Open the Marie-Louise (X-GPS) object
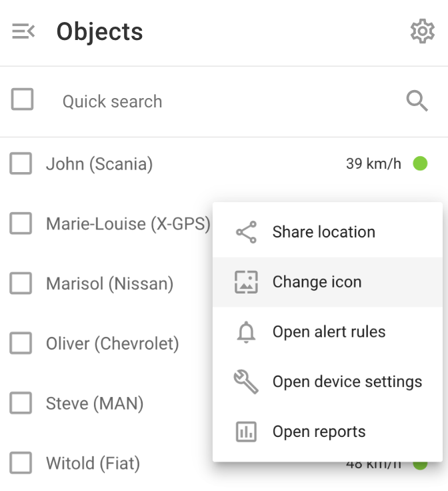 click(x=128, y=224)
